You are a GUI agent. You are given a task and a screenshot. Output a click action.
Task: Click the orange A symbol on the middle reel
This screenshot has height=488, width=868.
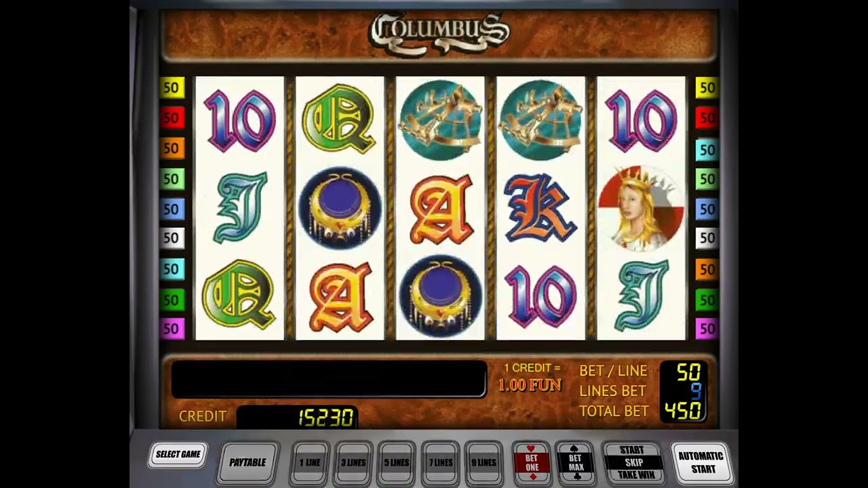pos(441,209)
